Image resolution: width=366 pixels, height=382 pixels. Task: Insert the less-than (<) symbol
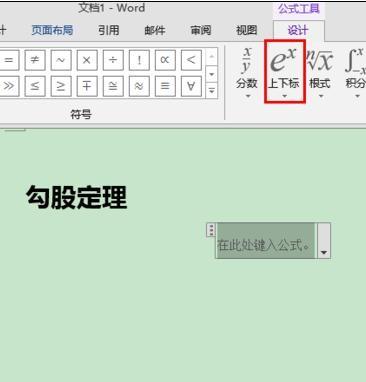point(191,60)
